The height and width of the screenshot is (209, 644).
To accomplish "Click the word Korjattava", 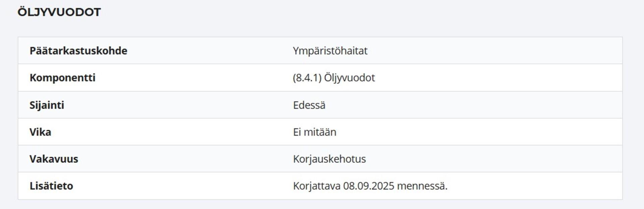I will 316,186.
